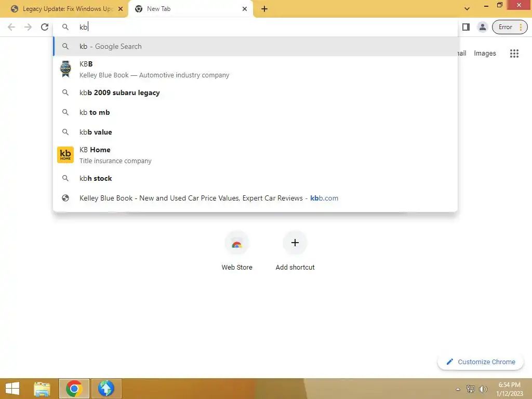This screenshot has height=399, width=532.
Task: Open the Images link
Action: point(485,54)
